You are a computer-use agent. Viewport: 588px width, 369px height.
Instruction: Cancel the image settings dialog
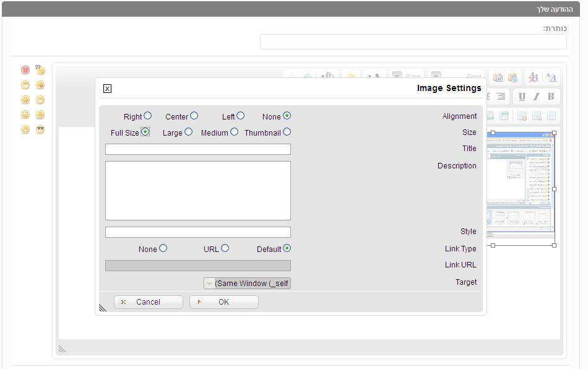[149, 302]
